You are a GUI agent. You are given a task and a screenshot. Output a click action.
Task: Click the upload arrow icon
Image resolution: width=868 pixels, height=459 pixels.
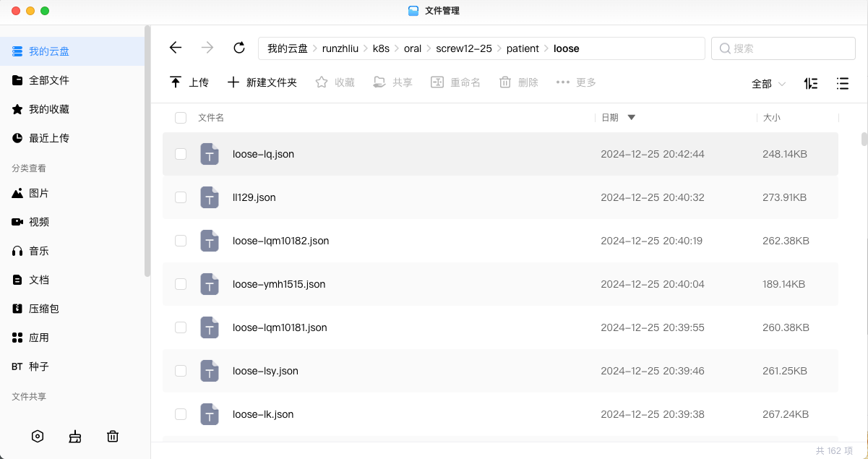tap(176, 82)
